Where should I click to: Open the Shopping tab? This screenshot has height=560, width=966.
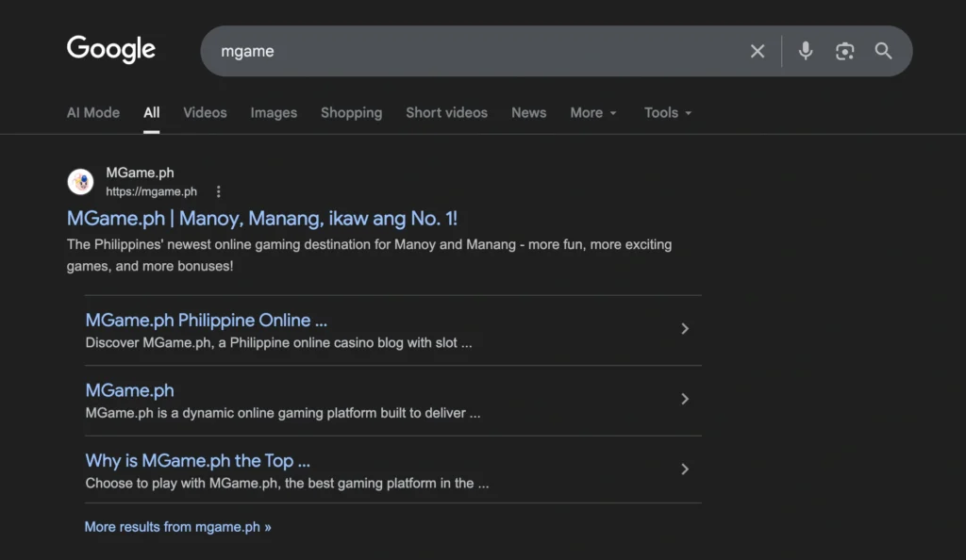pyautogui.click(x=351, y=112)
